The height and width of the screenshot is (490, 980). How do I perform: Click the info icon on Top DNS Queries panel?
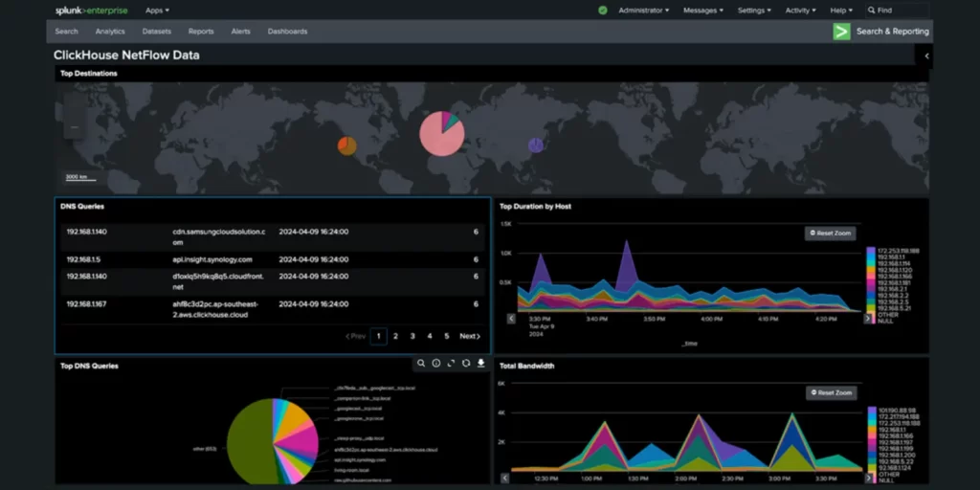click(435, 364)
